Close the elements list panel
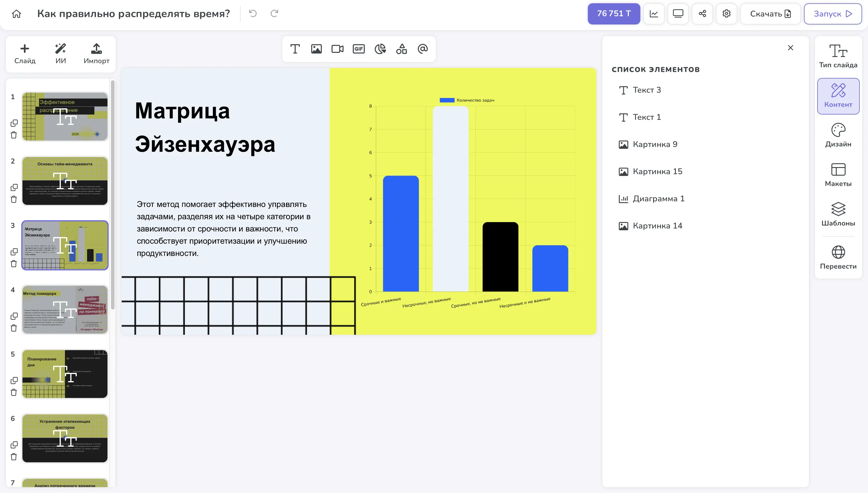The image size is (868, 493). 790,48
